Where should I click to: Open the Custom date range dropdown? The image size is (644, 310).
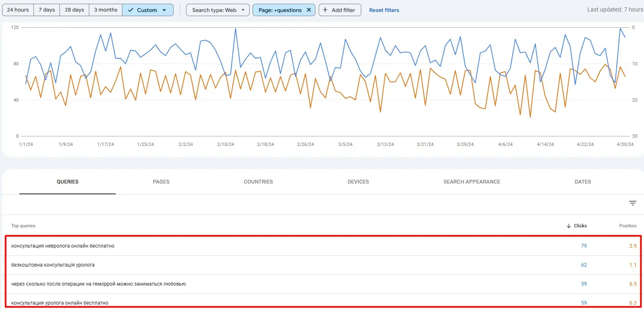click(148, 10)
